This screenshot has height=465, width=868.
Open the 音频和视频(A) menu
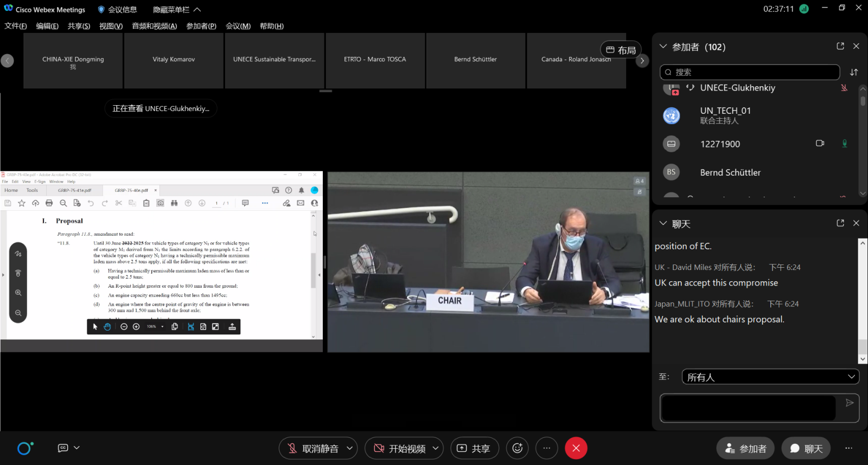(x=154, y=26)
